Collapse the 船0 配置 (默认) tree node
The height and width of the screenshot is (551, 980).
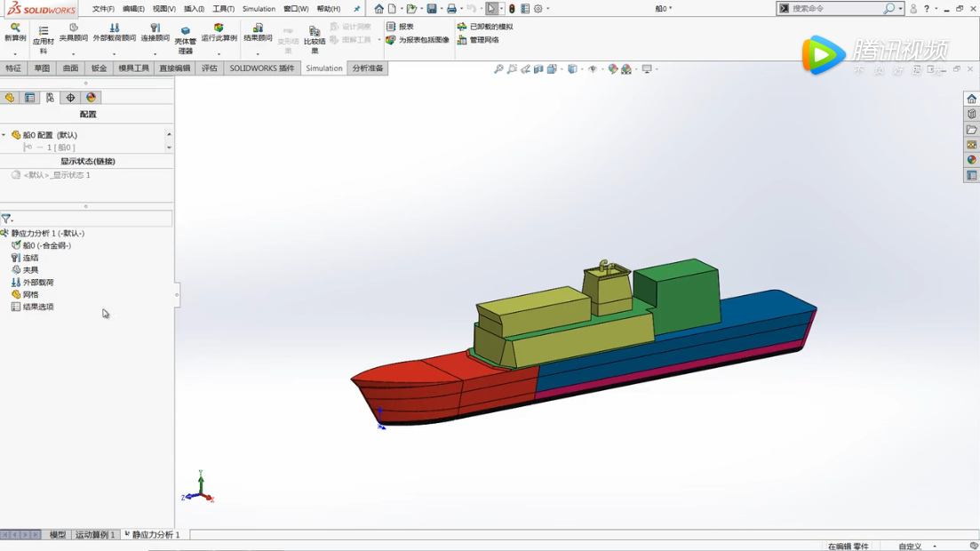(x=4, y=135)
